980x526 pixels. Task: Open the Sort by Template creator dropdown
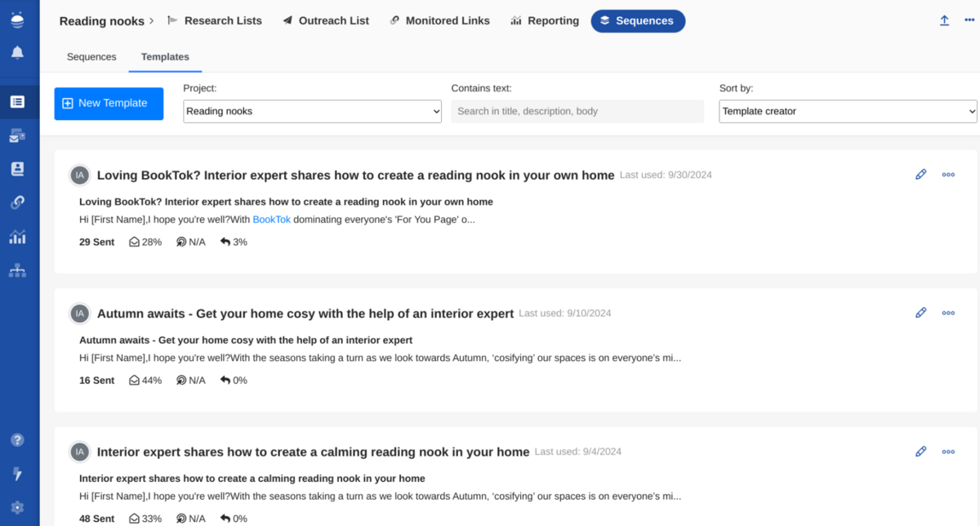pyautogui.click(x=847, y=111)
